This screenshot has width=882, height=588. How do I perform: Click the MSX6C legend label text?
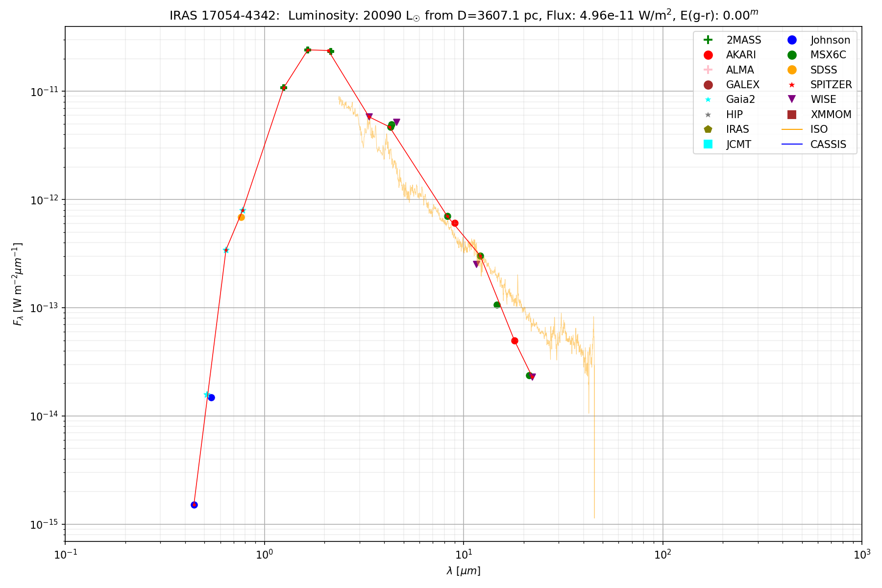(x=828, y=55)
